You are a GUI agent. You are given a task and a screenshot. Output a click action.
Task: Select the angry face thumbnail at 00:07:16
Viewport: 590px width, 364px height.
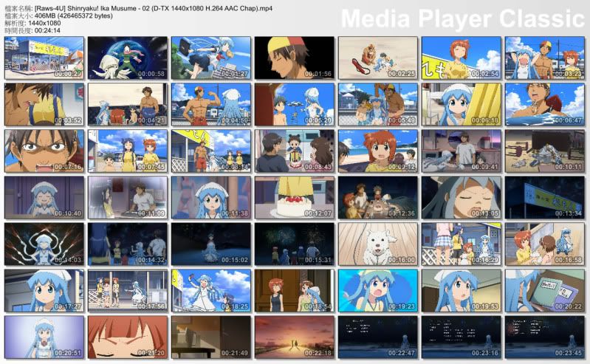[x=44, y=151]
